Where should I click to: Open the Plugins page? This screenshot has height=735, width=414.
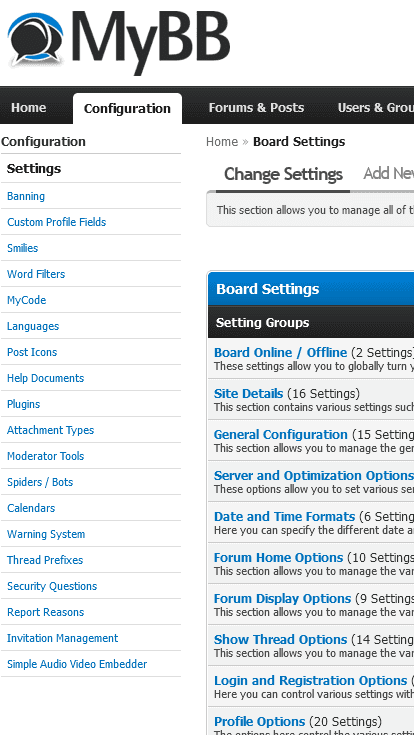23,404
